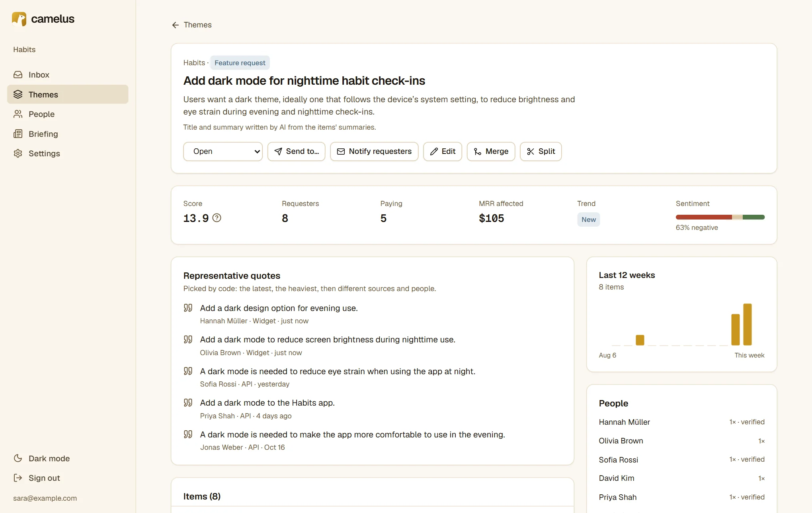Click the Merge branch icon

coord(478,152)
